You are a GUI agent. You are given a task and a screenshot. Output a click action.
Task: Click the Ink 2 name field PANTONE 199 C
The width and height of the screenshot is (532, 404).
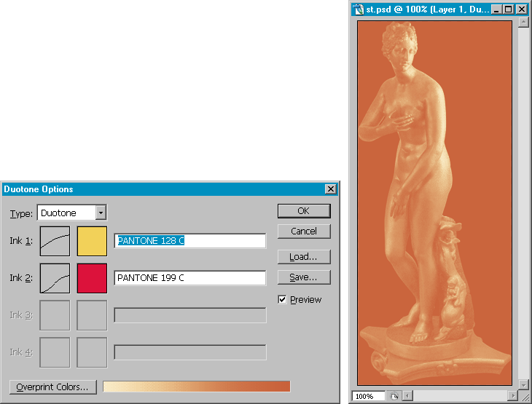(x=190, y=278)
